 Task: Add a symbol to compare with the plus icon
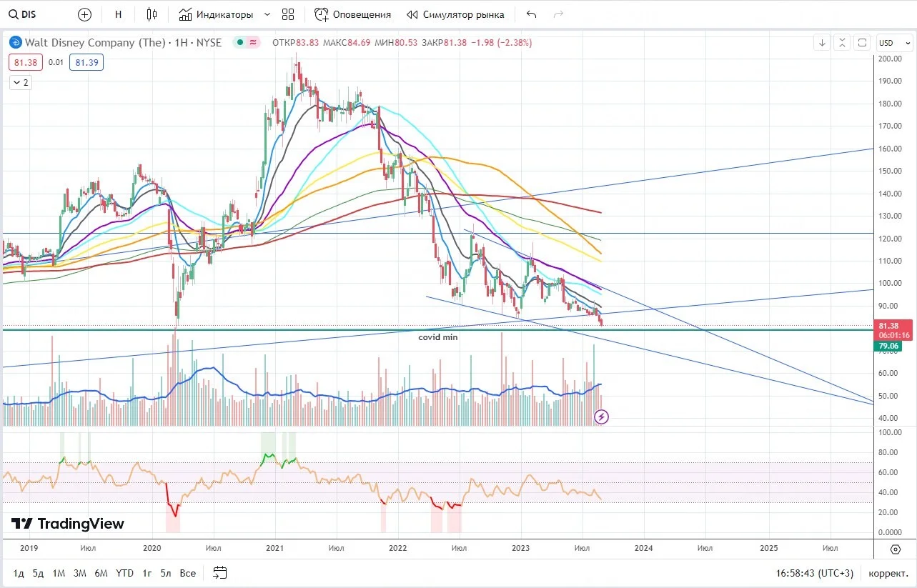tap(84, 14)
